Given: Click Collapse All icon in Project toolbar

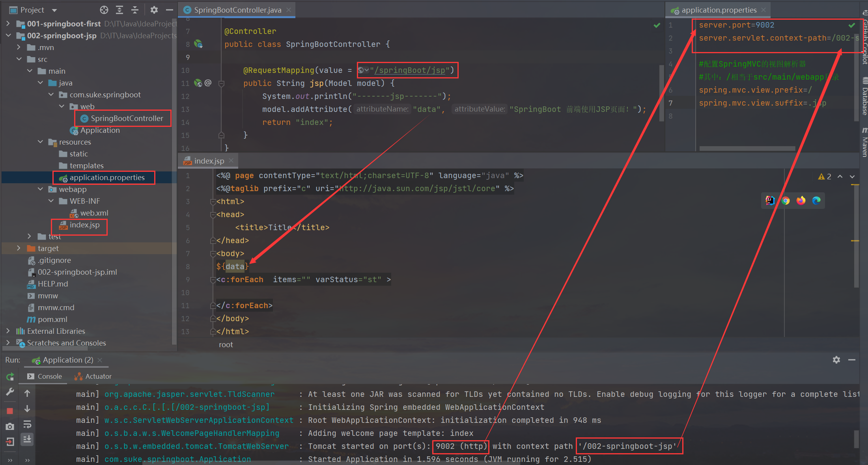Looking at the screenshot, I should [x=135, y=10].
